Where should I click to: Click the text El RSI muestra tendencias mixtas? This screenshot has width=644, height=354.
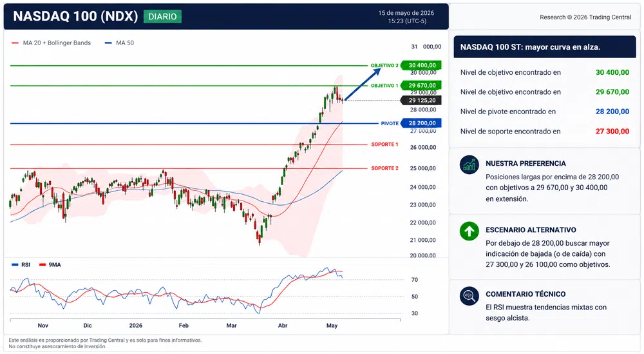tap(540, 307)
